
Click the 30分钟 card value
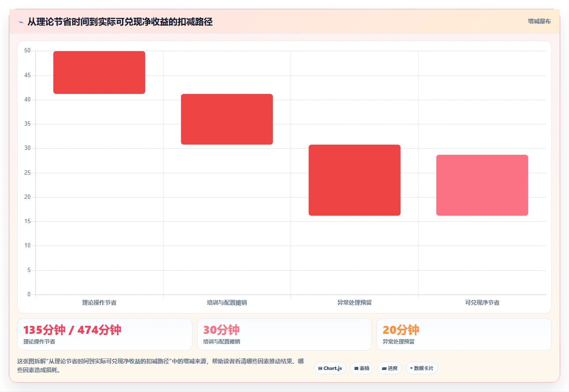tap(221, 330)
